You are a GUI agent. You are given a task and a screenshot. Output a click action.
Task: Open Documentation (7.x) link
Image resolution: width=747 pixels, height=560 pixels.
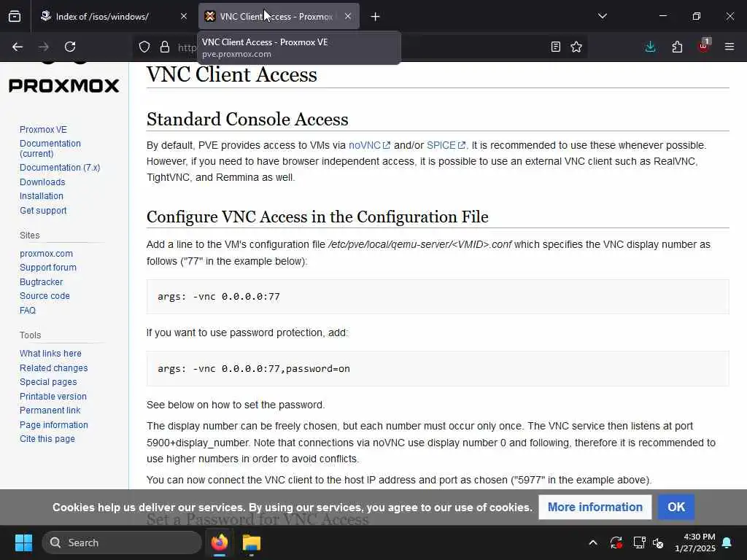60,168
